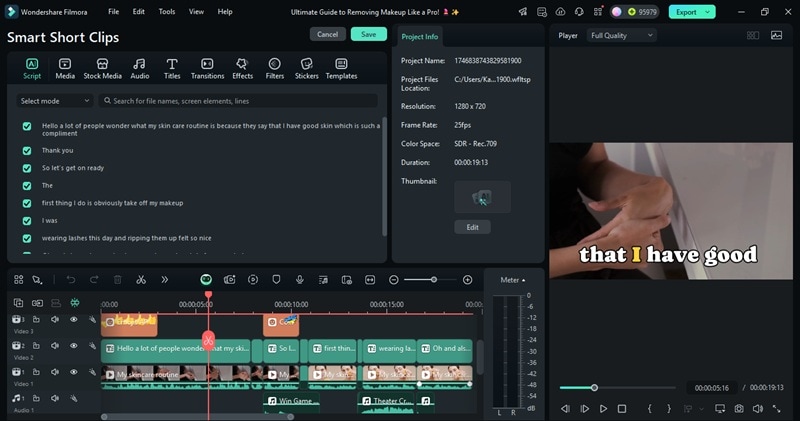The image size is (800, 421).
Task: Select the 'Win Game' audio clip
Action: (x=291, y=401)
